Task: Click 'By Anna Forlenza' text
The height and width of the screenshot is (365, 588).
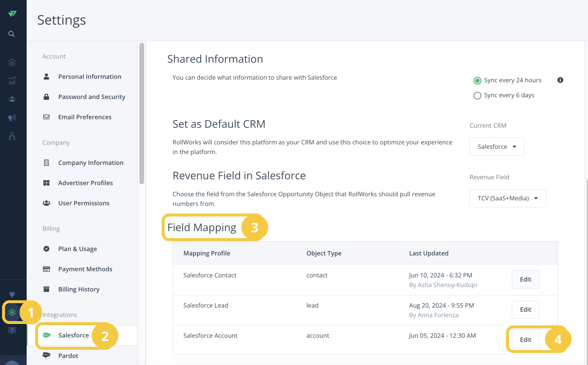Action: pyautogui.click(x=434, y=315)
